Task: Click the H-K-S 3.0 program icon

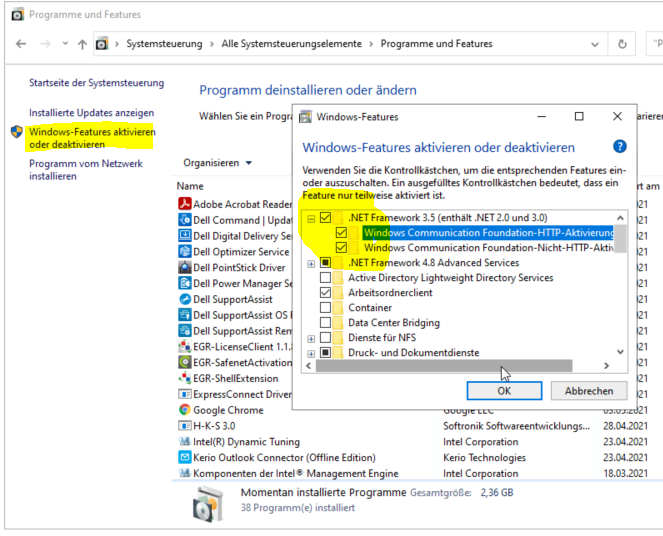Action: tap(184, 426)
